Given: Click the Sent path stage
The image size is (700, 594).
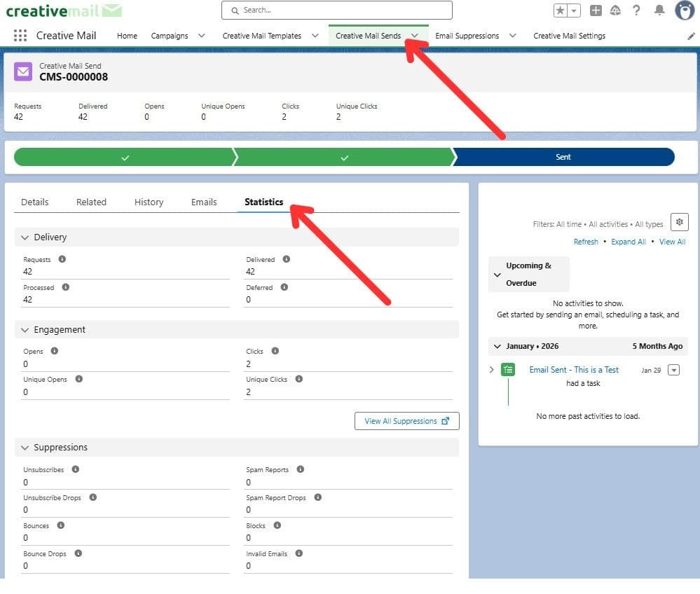Looking at the screenshot, I should [563, 157].
